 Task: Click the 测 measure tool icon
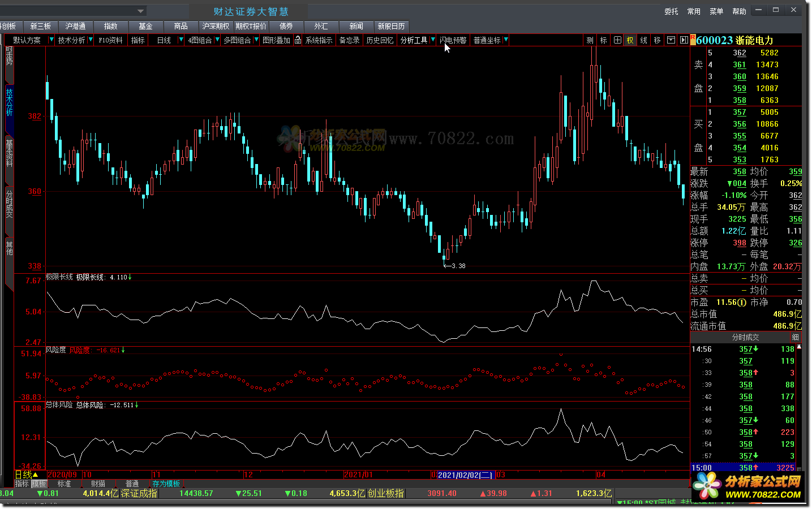click(590, 40)
